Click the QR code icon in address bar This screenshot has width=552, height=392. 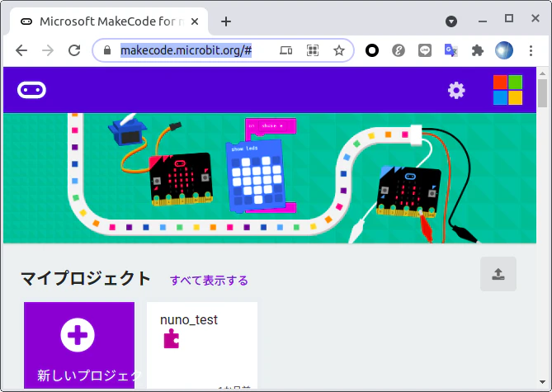[313, 50]
